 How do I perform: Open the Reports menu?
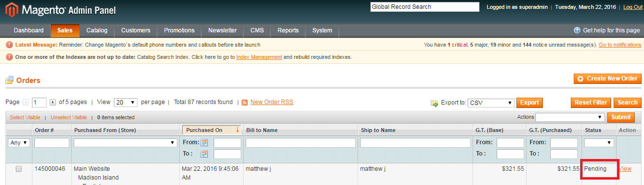click(x=288, y=30)
